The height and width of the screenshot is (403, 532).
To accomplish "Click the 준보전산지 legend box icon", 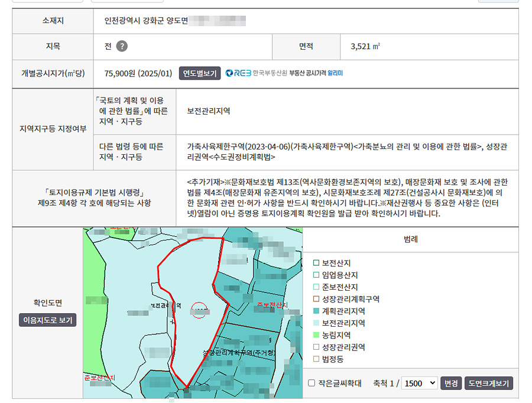I will [x=316, y=287].
